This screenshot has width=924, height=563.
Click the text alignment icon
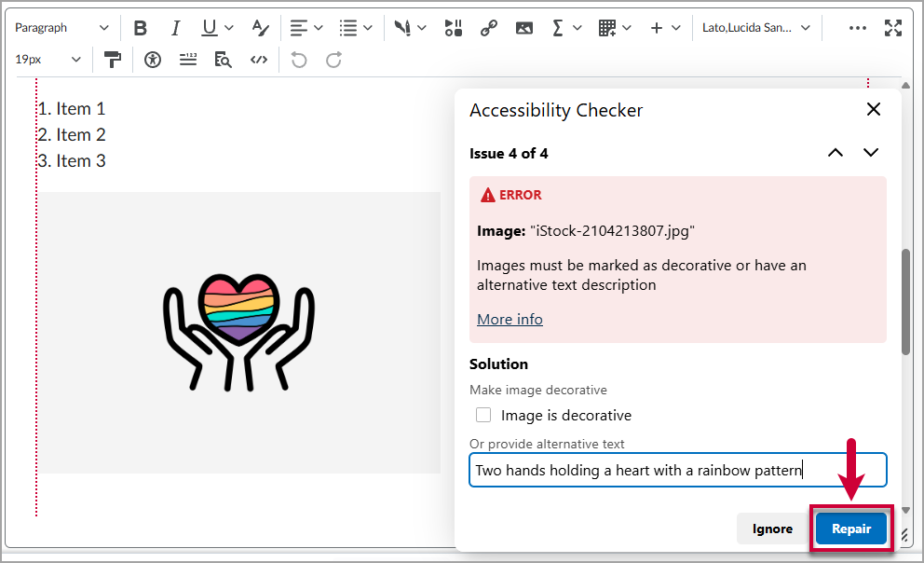tap(299, 28)
